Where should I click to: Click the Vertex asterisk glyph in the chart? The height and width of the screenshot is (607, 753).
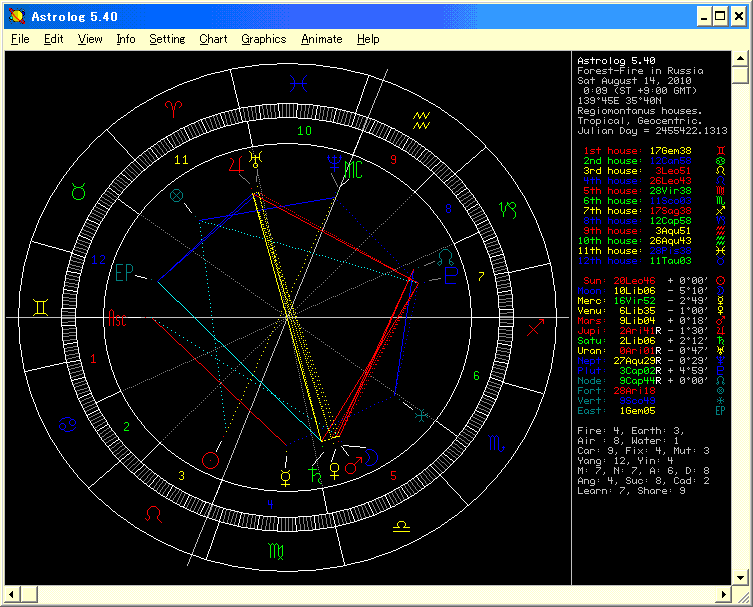(x=421, y=415)
